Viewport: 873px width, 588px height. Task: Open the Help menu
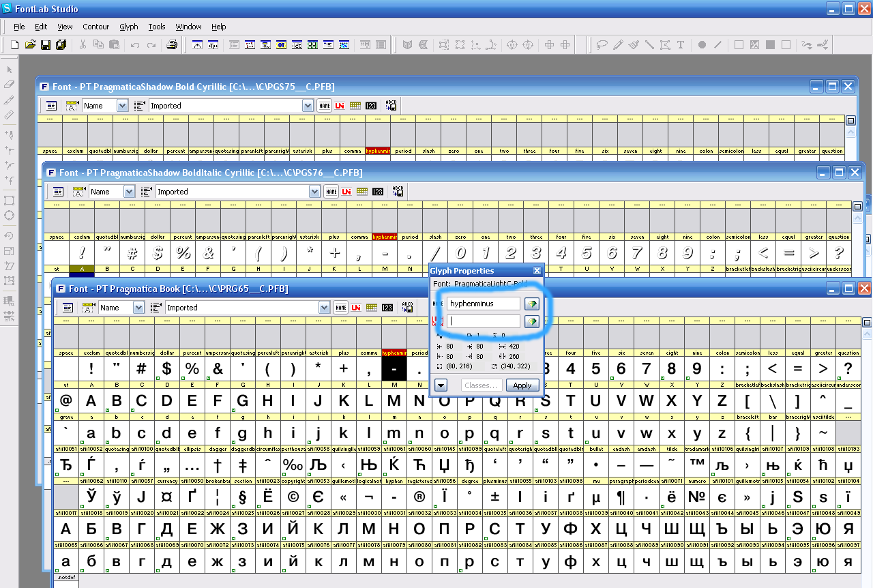218,27
